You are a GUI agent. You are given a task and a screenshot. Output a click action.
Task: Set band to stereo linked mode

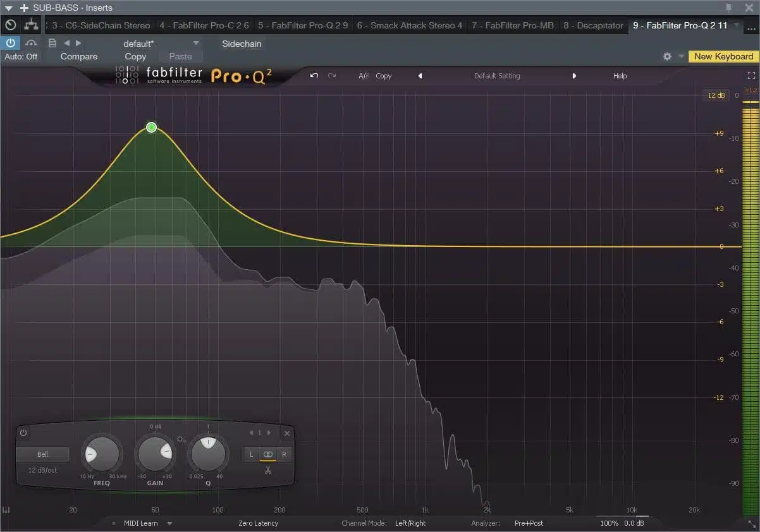[268, 454]
